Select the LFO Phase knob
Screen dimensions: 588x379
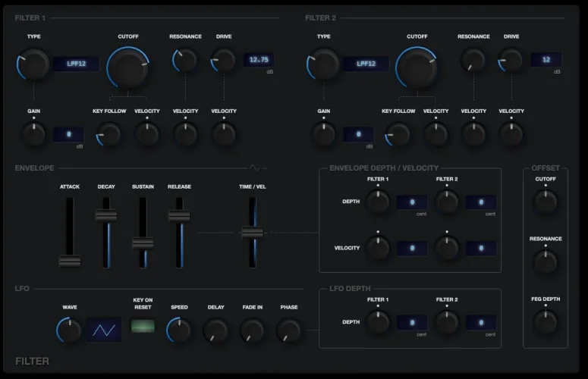288,330
